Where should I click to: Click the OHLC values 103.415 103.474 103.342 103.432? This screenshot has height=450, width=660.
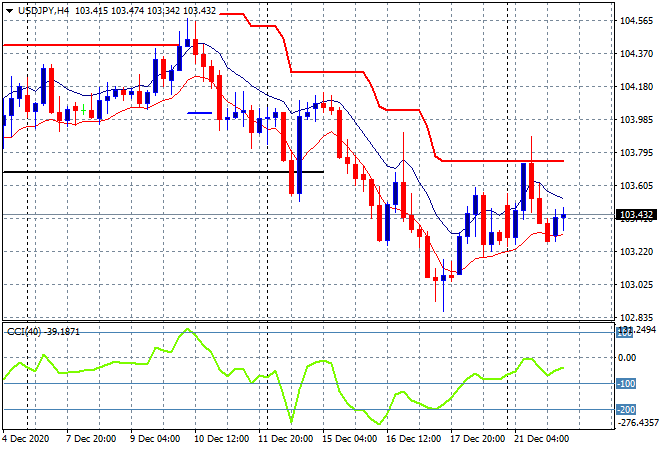point(145,11)
